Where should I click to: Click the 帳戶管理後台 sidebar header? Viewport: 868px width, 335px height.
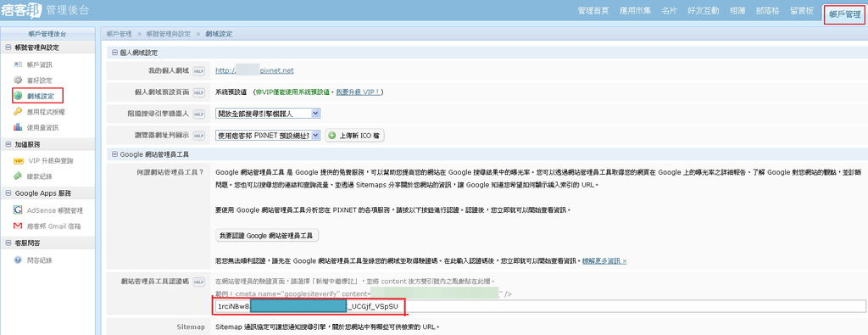point(47,34)
